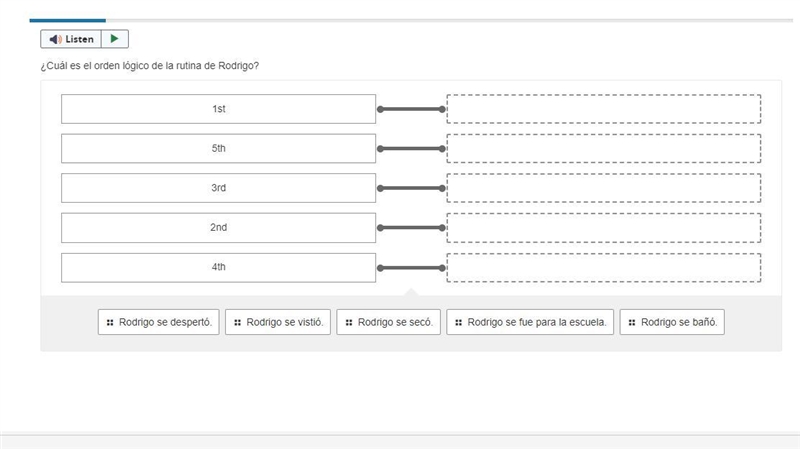Click drag handle on 'Rodrigo se bañó.'
This screenshot has width=800, height=449.
632,322
